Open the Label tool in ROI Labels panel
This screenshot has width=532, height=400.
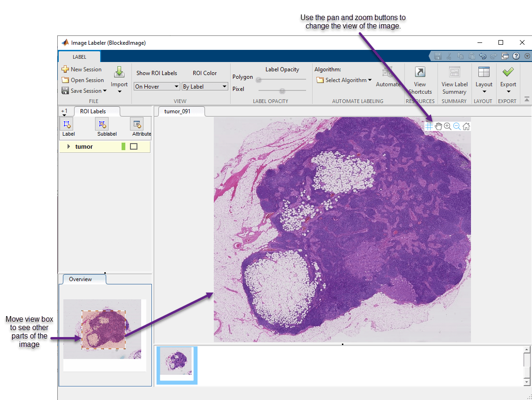click(67, 124)
